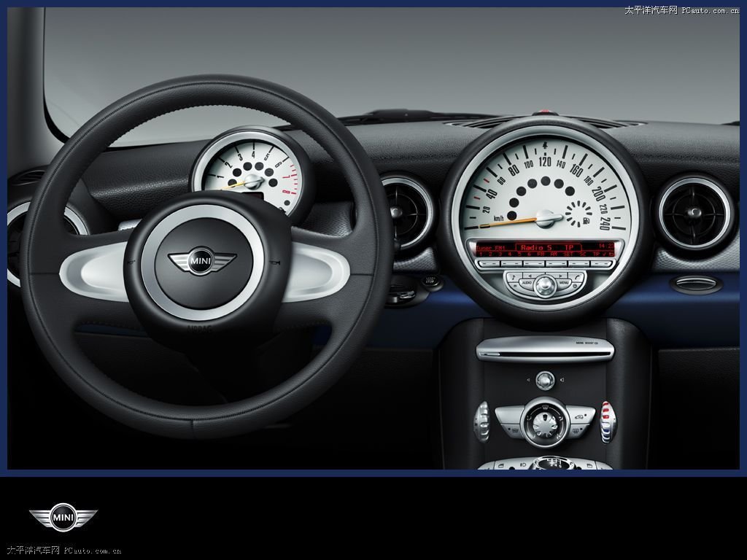This screenshot has height=560, width=747.
Task: Click the volume knob between the speaker symbols
Action: pyautogui.click(x=545, y=381)
